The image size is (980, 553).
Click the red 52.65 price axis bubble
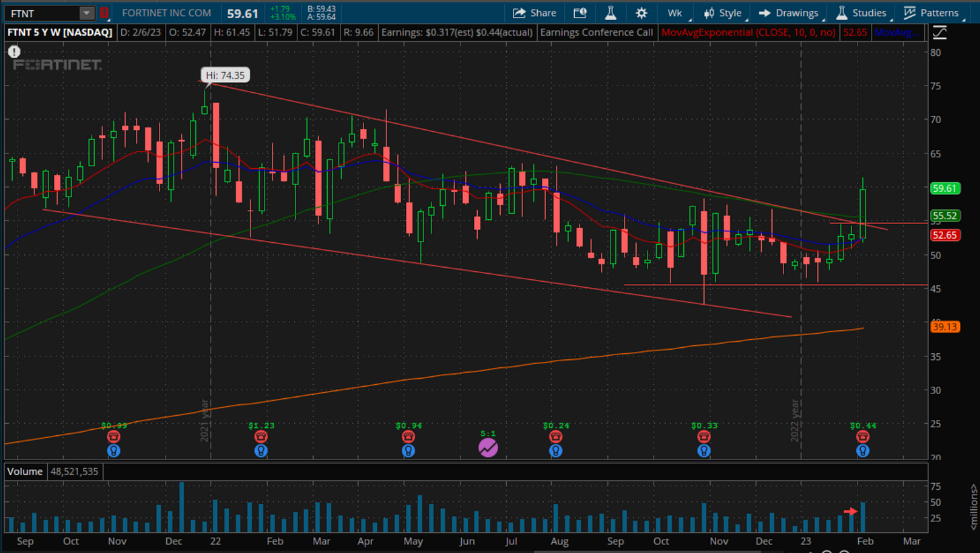pyautogui.click(x=944, y=235)
